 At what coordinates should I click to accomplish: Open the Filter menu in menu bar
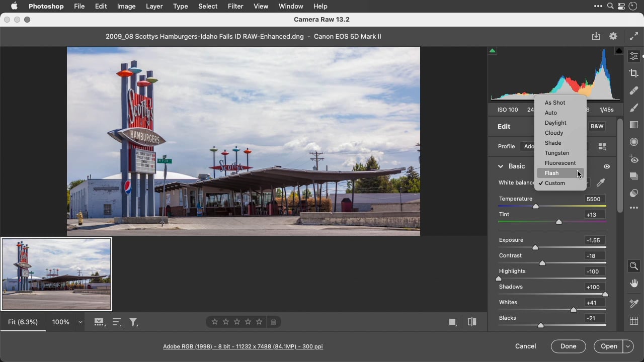[235, 6]
